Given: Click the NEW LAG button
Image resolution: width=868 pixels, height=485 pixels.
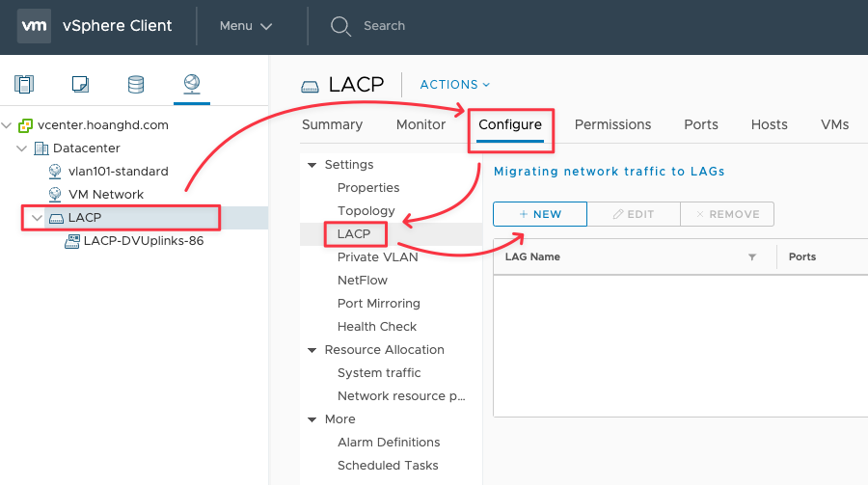Looking at the screenshot, I should (540, 214).
